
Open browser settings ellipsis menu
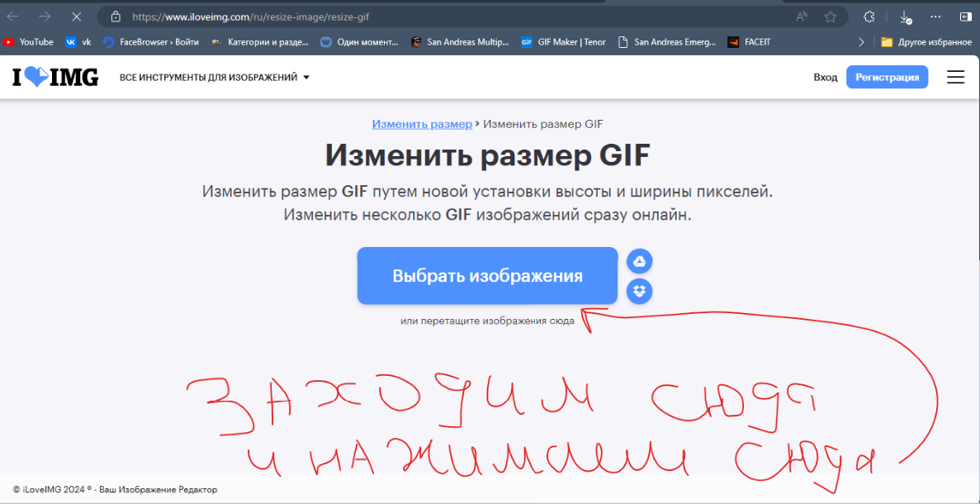[935, 17]
